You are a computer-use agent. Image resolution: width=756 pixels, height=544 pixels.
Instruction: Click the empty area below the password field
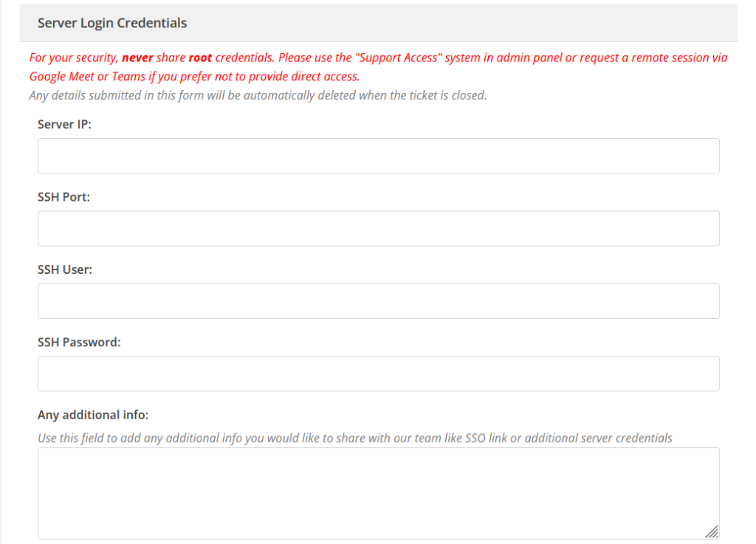pyautogui.click(x=378, y=399)
